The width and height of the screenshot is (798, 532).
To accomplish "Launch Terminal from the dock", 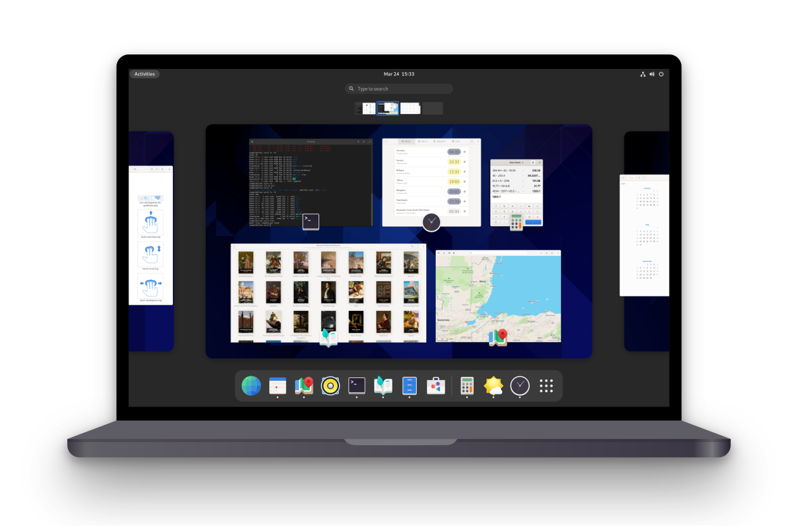I will (357, 386).
